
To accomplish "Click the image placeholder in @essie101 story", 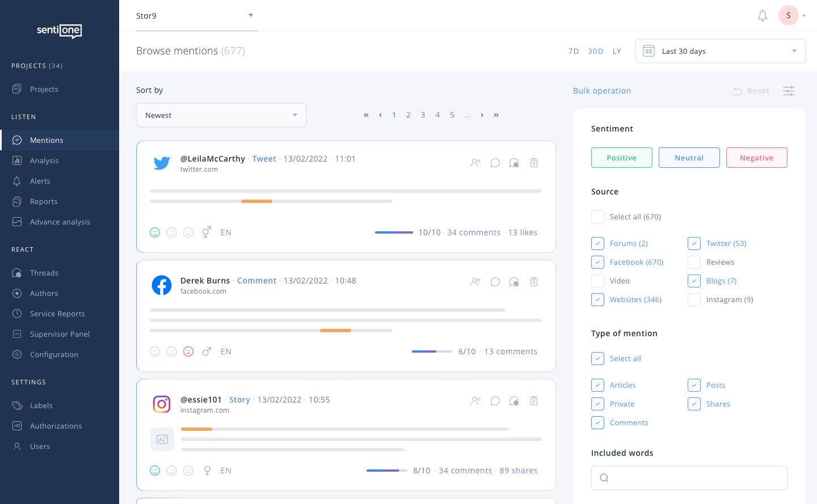I will coord(162,439).
